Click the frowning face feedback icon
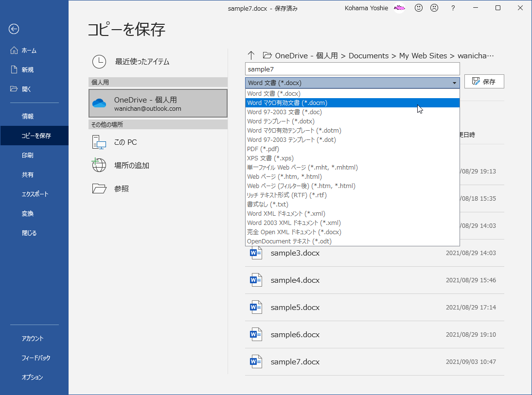The height and width of the screenshot is (395, 532). [434, 8]
